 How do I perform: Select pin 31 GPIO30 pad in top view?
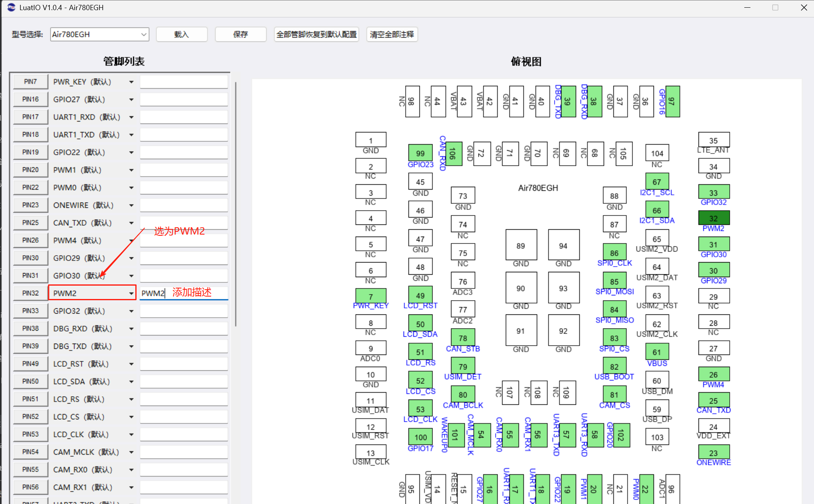click(714, 244)
